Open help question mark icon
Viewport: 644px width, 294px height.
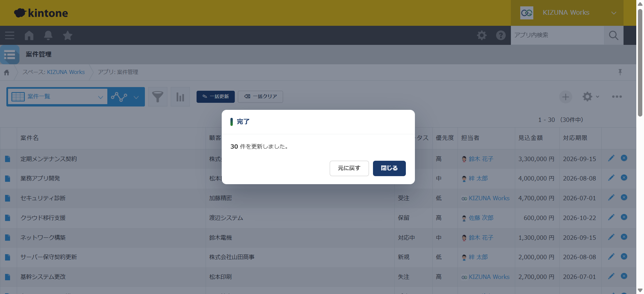[501, 35]
